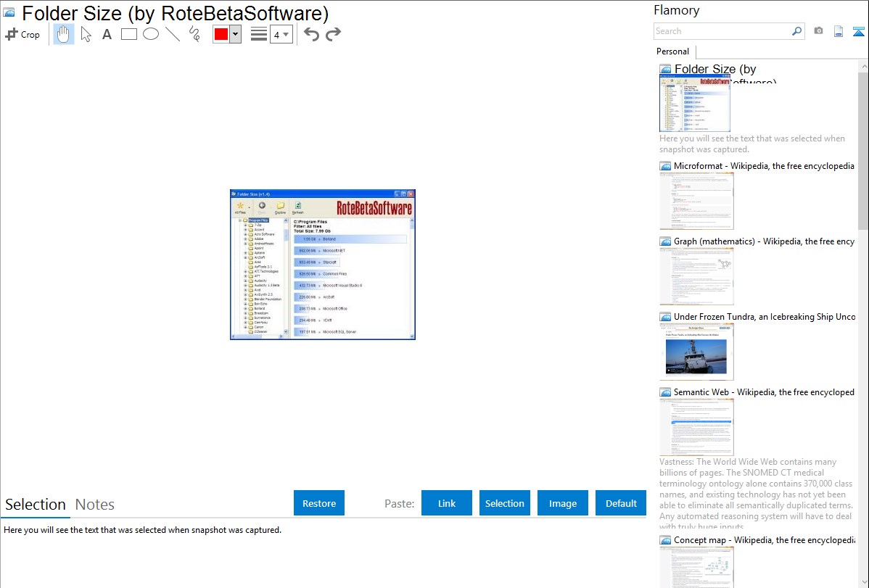Image resolution: width=869 pixels, height=588 pixels.
Task: Pick the freehand scribble tool
Action: tap(194, 34)
